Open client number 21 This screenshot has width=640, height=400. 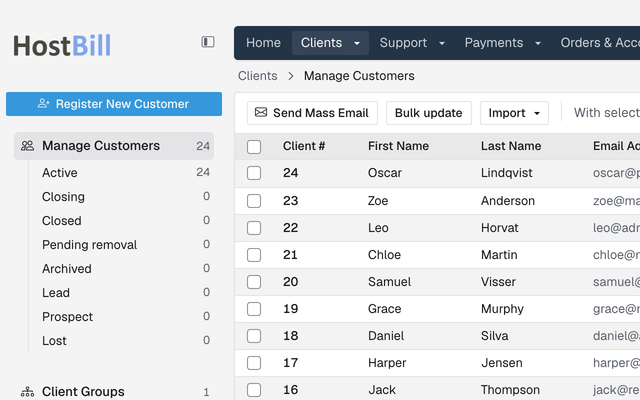290,255
